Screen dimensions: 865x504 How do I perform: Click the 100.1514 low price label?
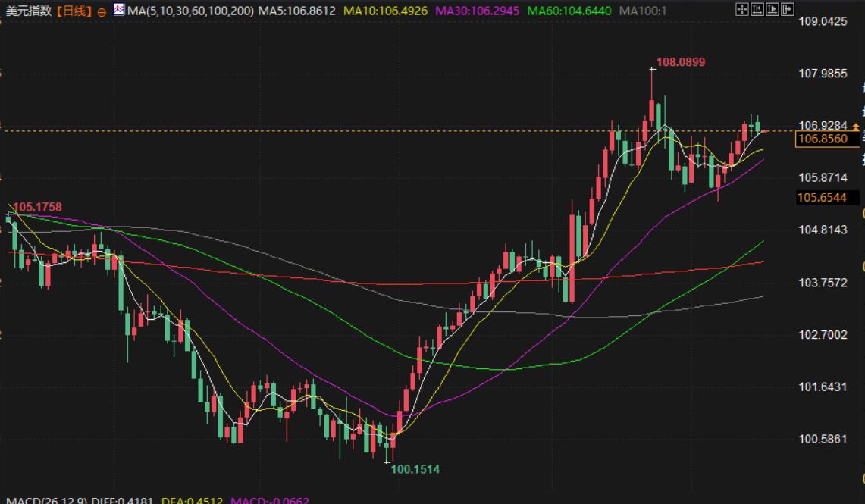tap(415, 469)
